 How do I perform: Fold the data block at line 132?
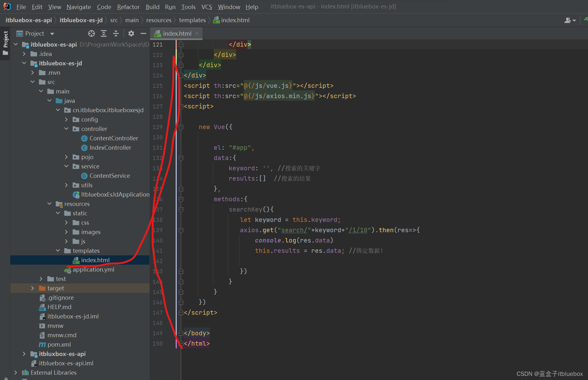(x=181, y=158)
